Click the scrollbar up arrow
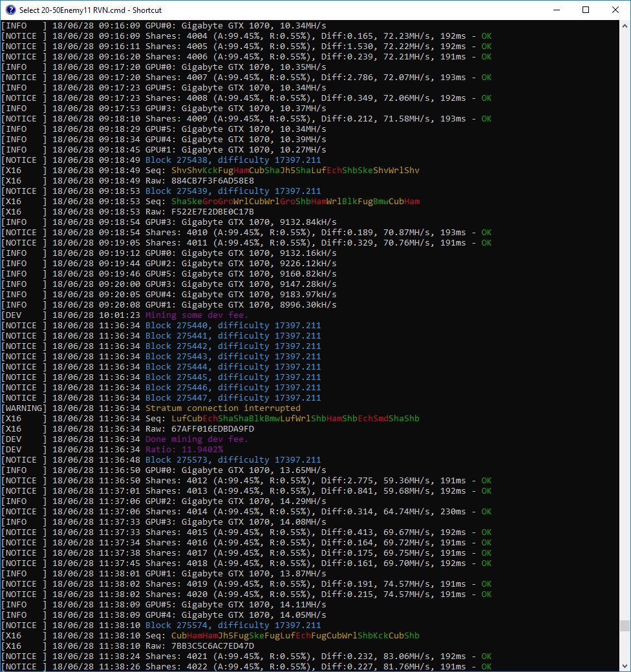 pyautogui.click(x=625, y=26)
